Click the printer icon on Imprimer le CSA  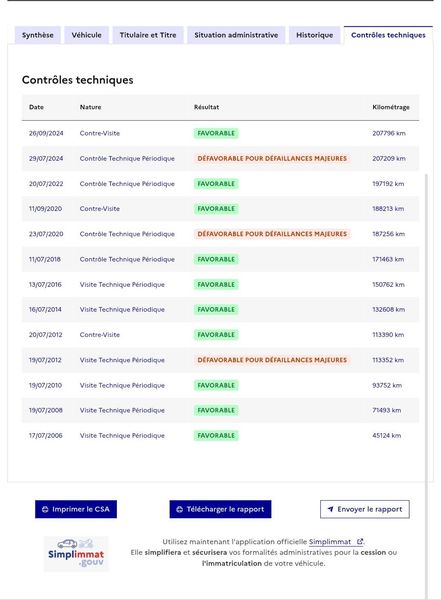[45, 509]
